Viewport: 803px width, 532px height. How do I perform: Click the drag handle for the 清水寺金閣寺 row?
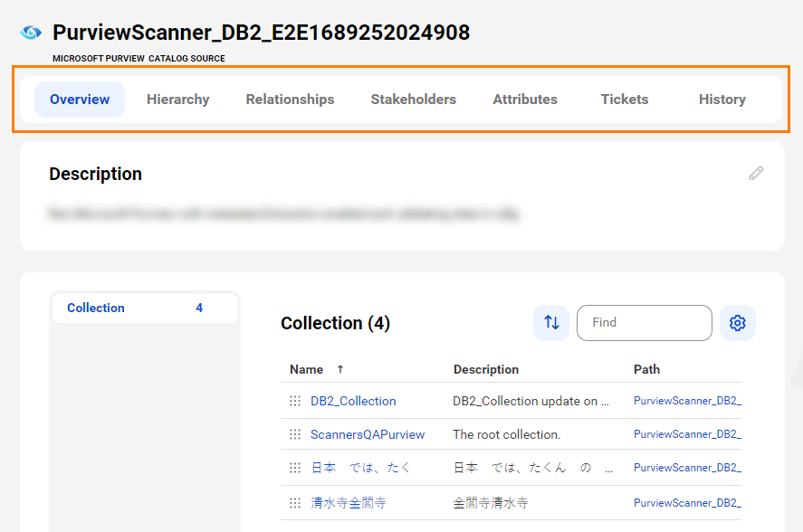(295, 503)
